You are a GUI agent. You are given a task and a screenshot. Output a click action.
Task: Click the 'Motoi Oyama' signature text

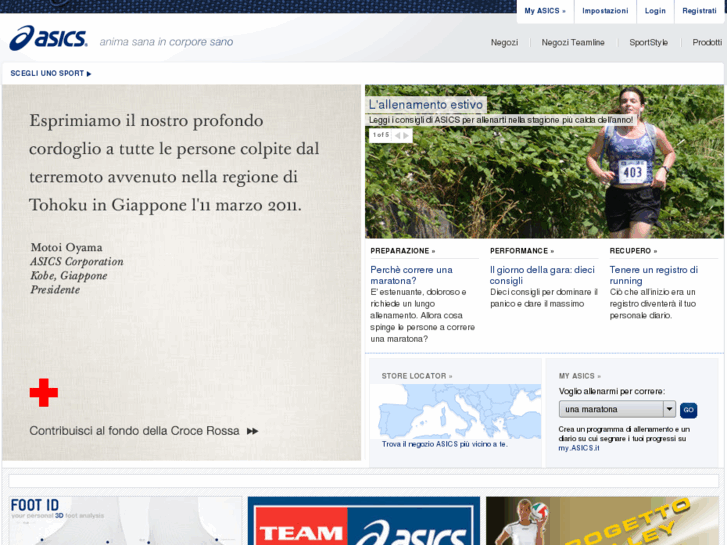tap(66, 247)
